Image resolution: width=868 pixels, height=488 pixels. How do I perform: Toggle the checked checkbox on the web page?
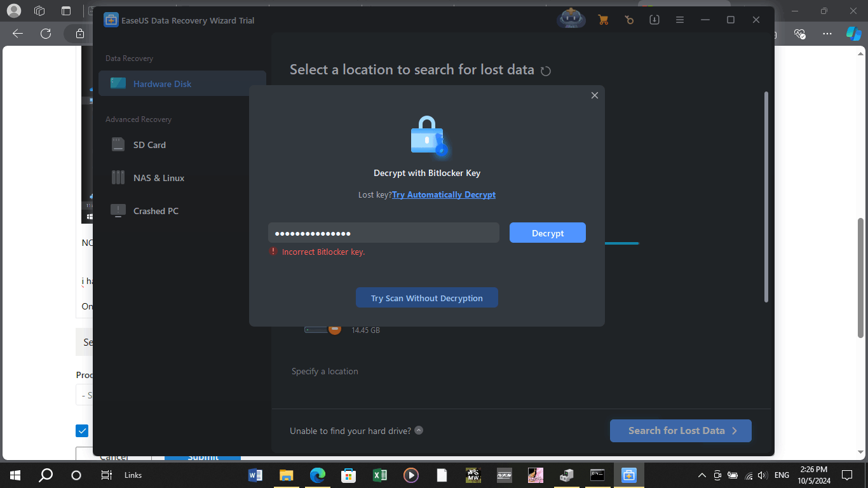pos(82,431)
